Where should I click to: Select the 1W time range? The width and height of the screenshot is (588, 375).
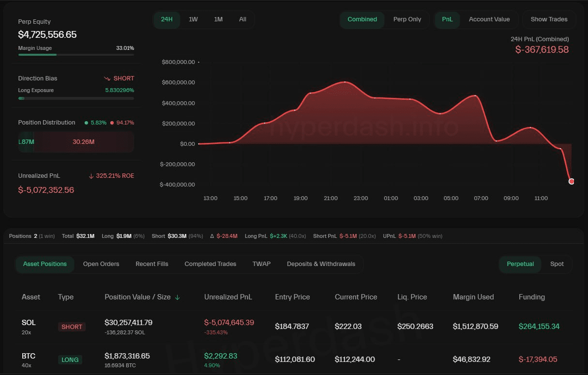click(193, 19)
